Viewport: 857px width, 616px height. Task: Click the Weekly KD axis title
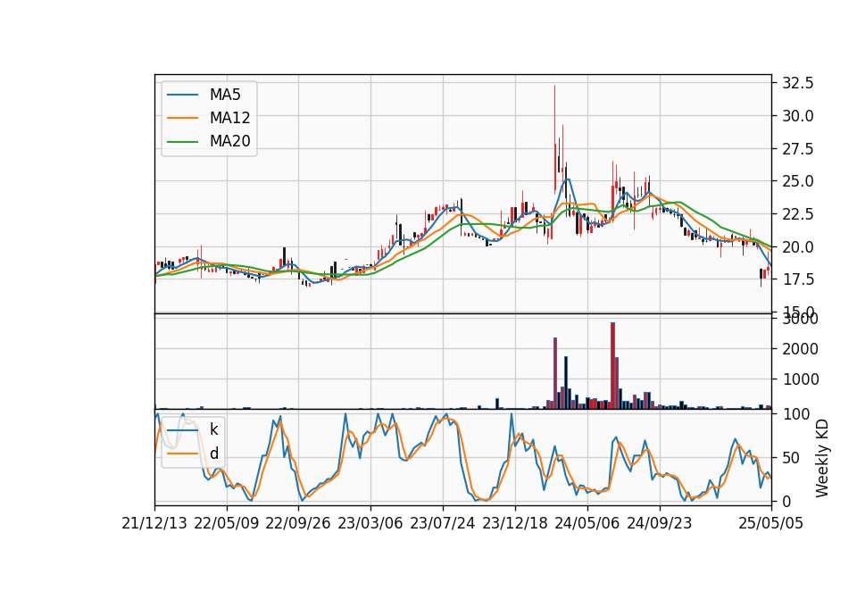tap(822, 458)
